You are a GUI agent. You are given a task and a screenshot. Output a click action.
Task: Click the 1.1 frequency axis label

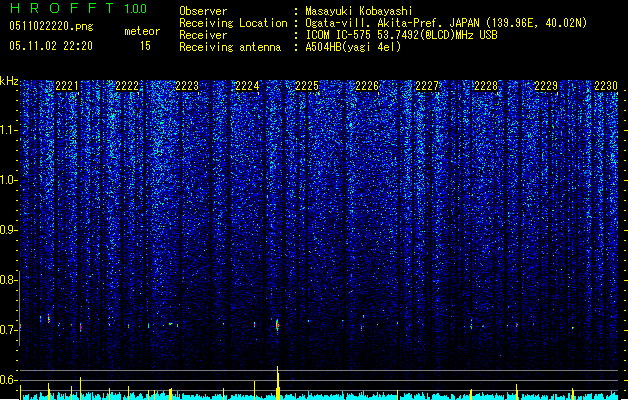pos(8,130)
